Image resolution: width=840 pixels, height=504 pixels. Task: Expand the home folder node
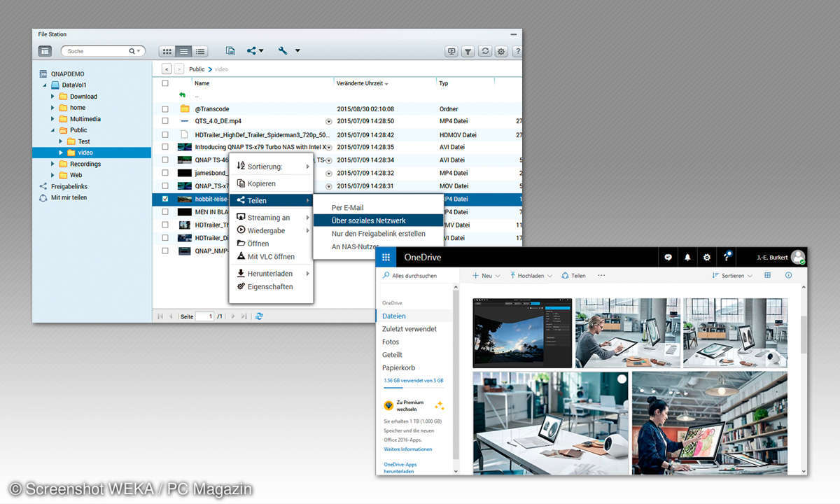pyautogui.click(x=52, y=107)
